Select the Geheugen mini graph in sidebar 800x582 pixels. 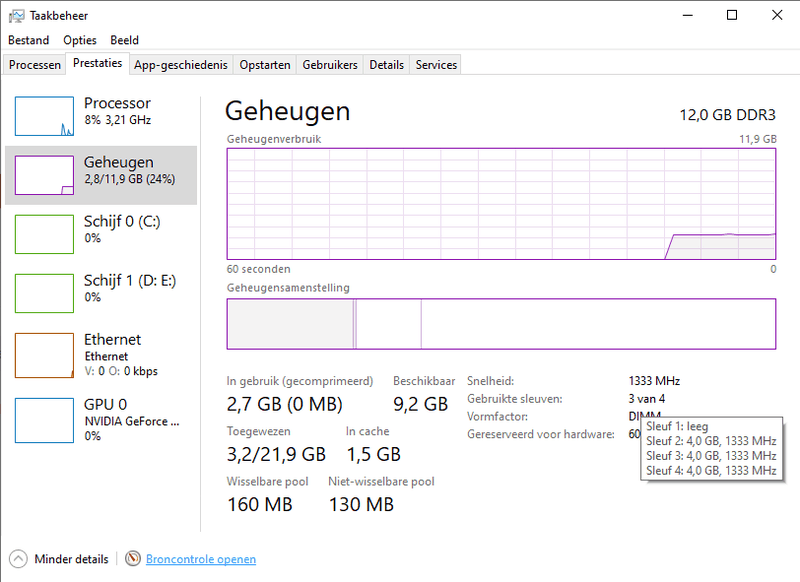(x=44, y=175)
